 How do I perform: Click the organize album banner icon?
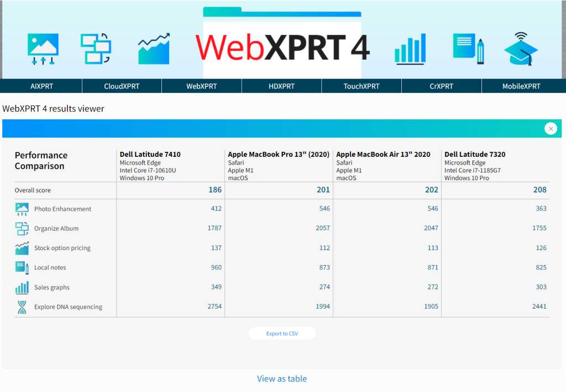click(x=96, y=49)
